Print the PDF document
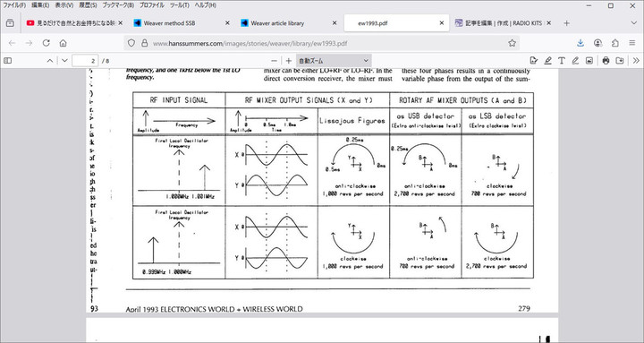This screenshot has height=343, width=644. click(x=606, y=61)
